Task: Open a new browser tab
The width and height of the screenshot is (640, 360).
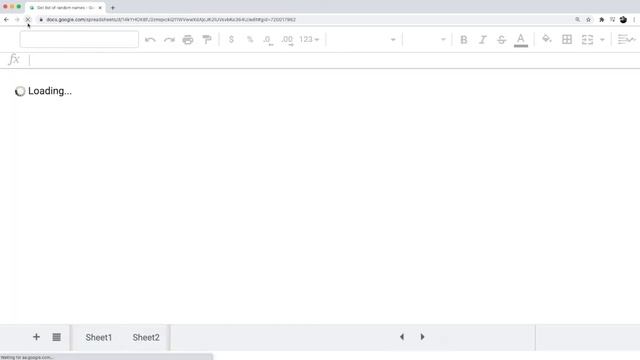Action: click(x=113, y=8)
